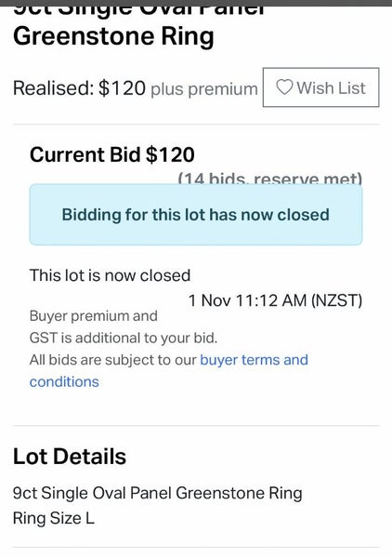
Task: Click the dark status bar at top
Action: [x=196, y=3]
